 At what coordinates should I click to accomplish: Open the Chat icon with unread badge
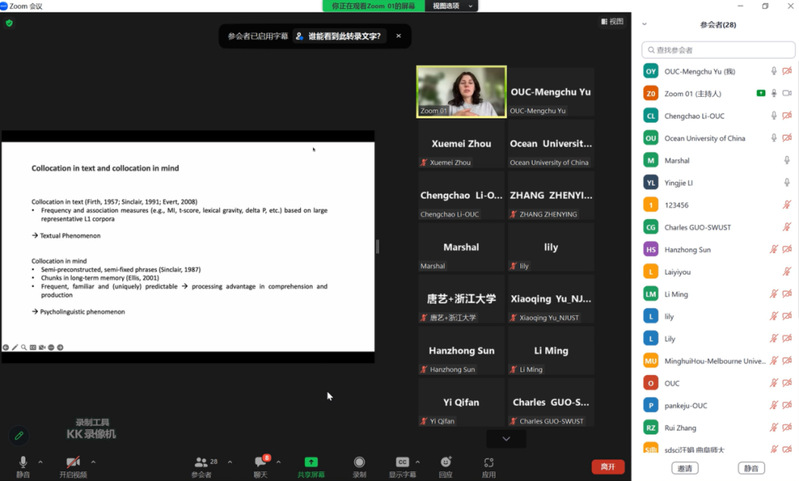click(260, 464)
